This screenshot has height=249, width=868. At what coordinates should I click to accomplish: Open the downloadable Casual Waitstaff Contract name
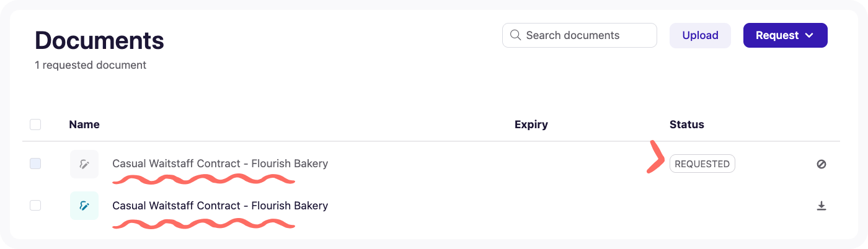pyautogui.click(x=220, y=206)
